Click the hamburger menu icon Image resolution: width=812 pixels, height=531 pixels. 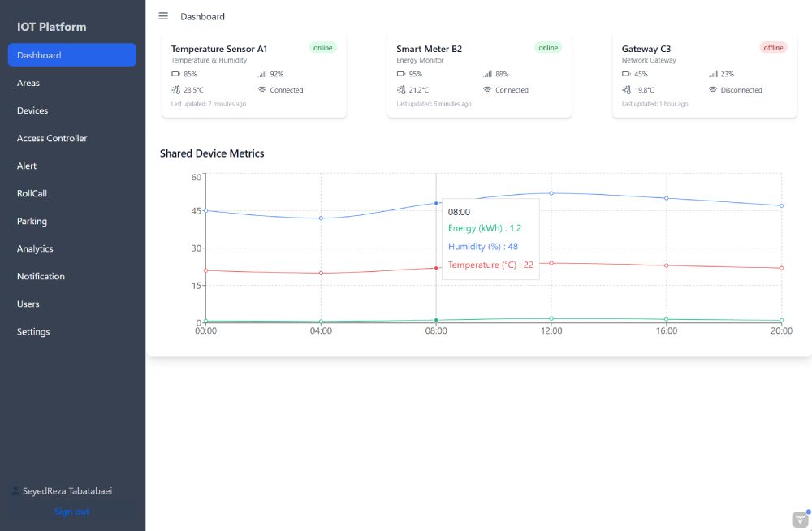(163, 16)
